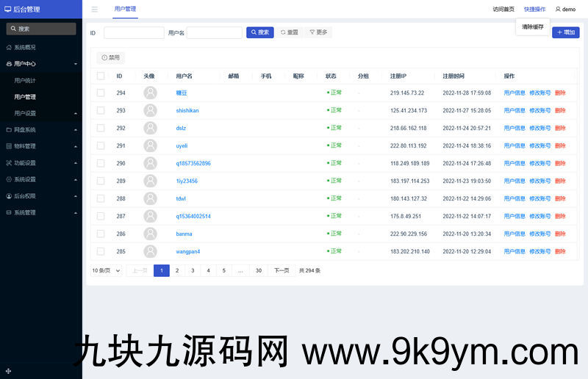Click the demo user profile icon
The width and height of the screenshot is (588, 379).
558,10
